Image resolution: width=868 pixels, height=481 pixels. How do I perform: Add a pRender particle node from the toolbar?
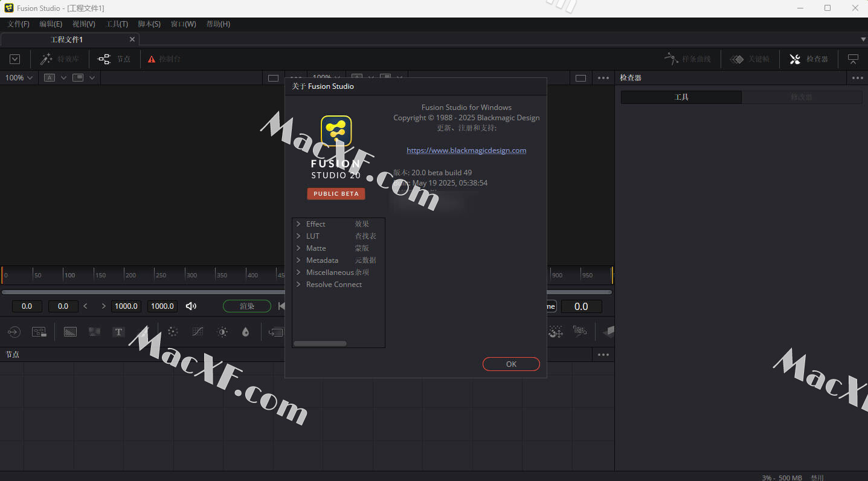(x=580, y=331)
